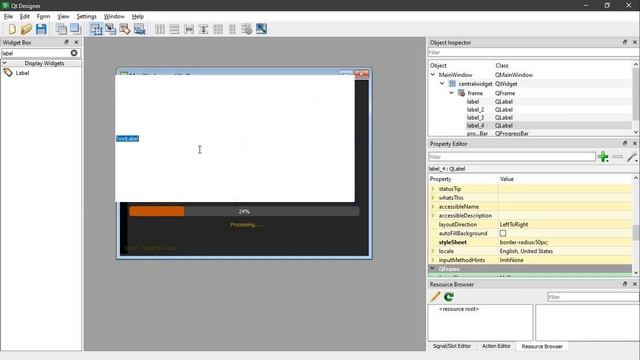
Task: Click the styleSheet property value
Action: click(x=565, y=242)
